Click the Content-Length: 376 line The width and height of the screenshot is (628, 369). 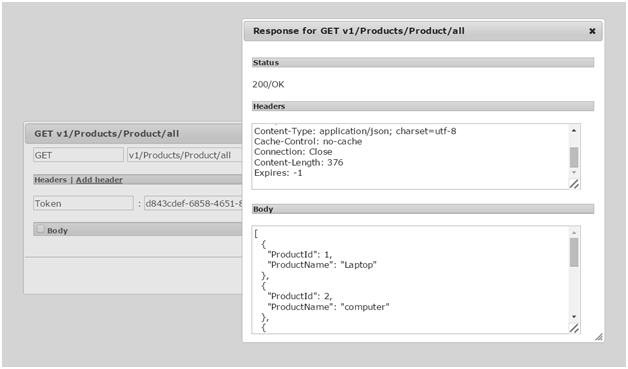click(x=298, y=162)
